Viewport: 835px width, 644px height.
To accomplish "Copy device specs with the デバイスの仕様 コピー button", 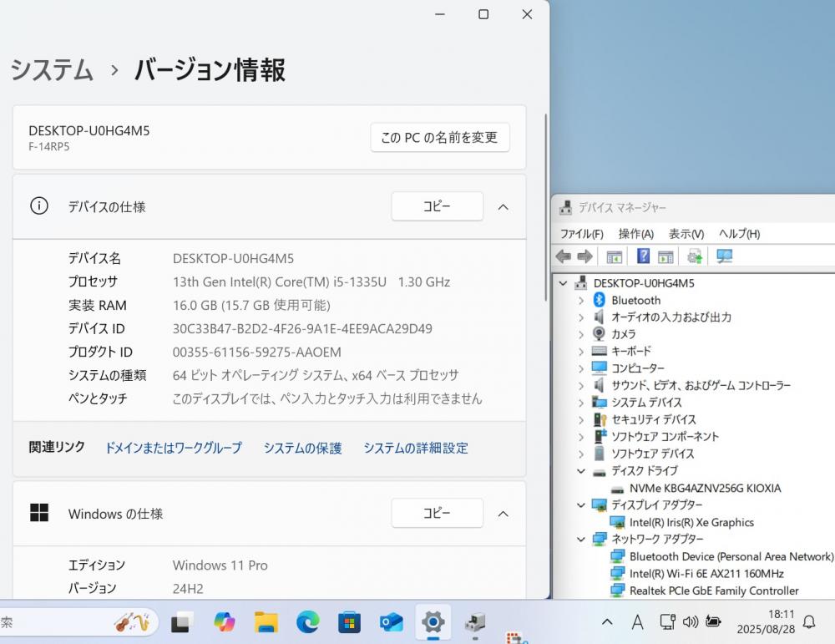I will coord(438,206).
